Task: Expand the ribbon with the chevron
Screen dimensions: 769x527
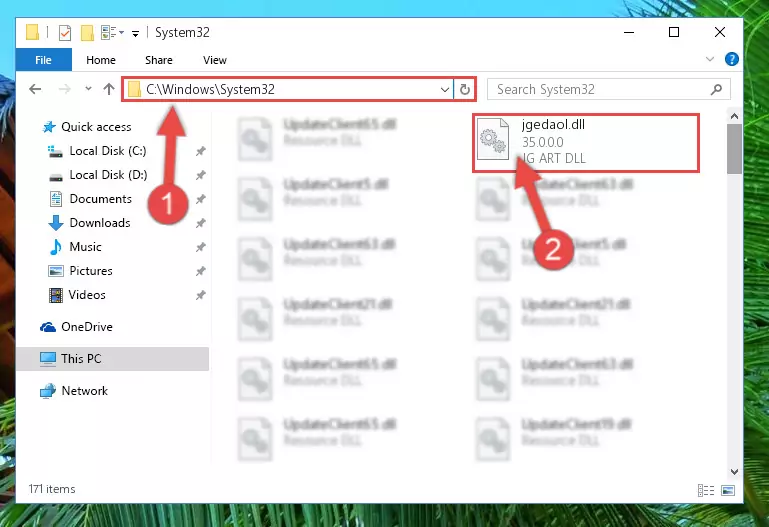Action: (709, 59)
